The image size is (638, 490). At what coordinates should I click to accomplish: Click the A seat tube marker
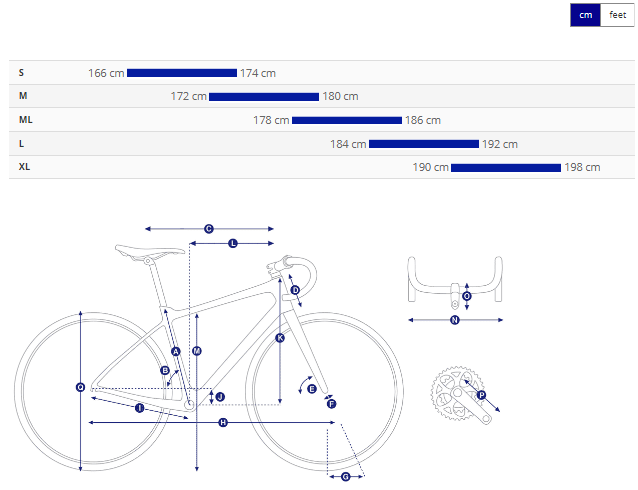click(x=175, y=351)
